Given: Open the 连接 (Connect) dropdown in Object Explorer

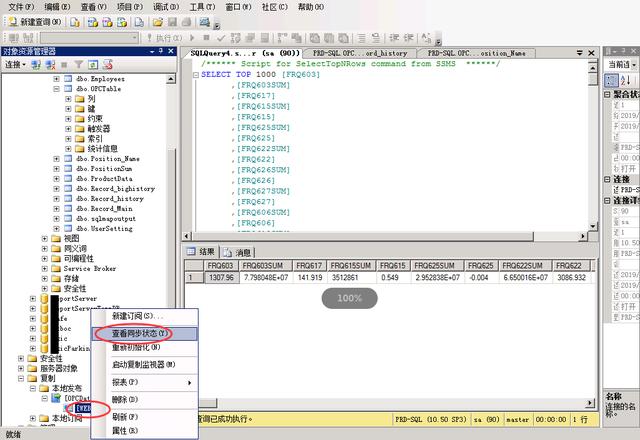Looking at the screenshot, I should pos(16,64).
